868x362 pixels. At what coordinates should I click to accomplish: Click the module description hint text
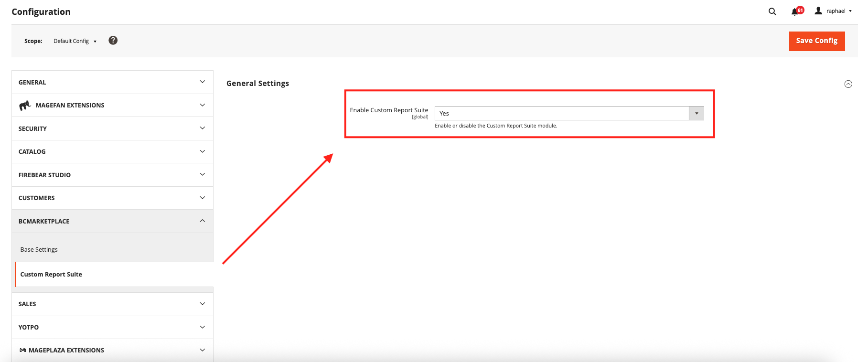pos(496,126)
